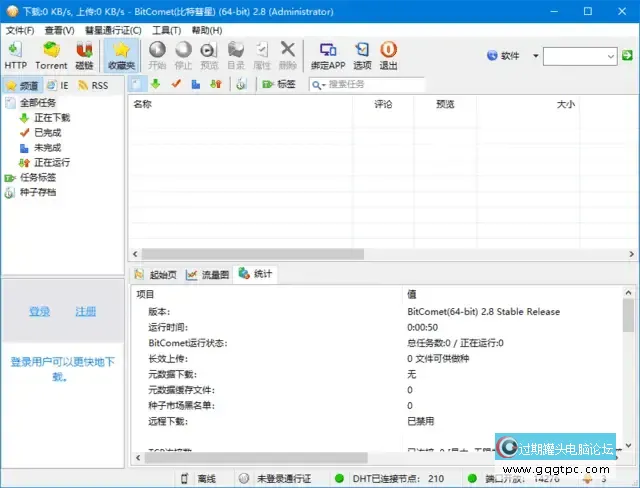Switch to the 频道 sidebar tab
This screenshot has height=488, width=640.
click(22, 85)
